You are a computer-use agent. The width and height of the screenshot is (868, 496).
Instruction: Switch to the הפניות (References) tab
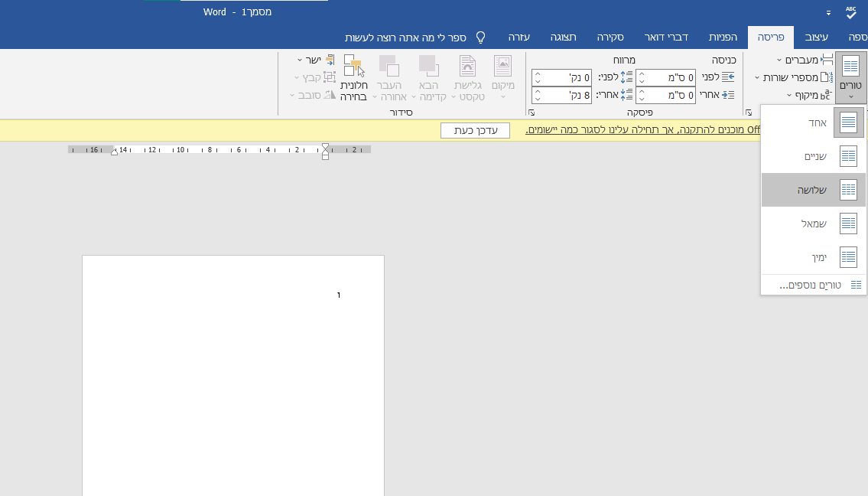[723, 38]
